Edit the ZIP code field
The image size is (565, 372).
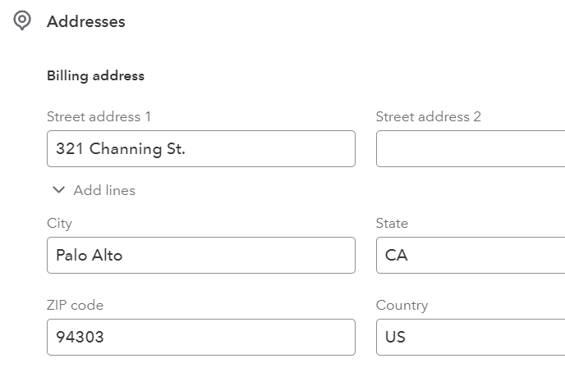tap(201, 337)
